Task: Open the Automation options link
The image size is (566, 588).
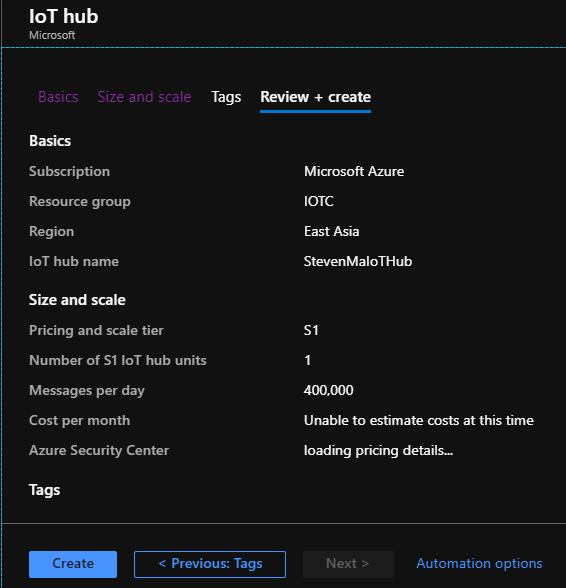Action: click(x=479, y=563)
